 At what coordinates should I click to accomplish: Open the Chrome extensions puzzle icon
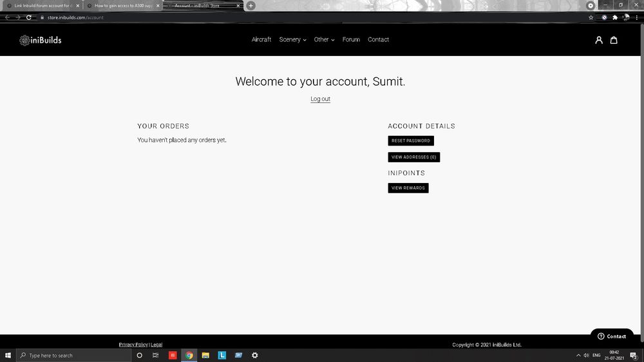615,17
